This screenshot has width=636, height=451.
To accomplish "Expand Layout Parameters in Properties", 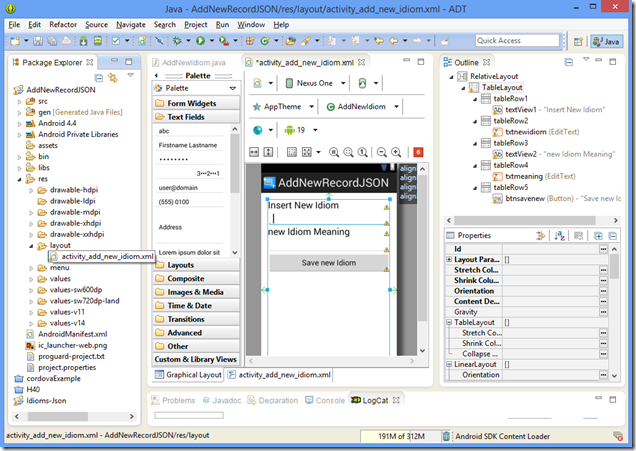I will click(x=449, y=260).
